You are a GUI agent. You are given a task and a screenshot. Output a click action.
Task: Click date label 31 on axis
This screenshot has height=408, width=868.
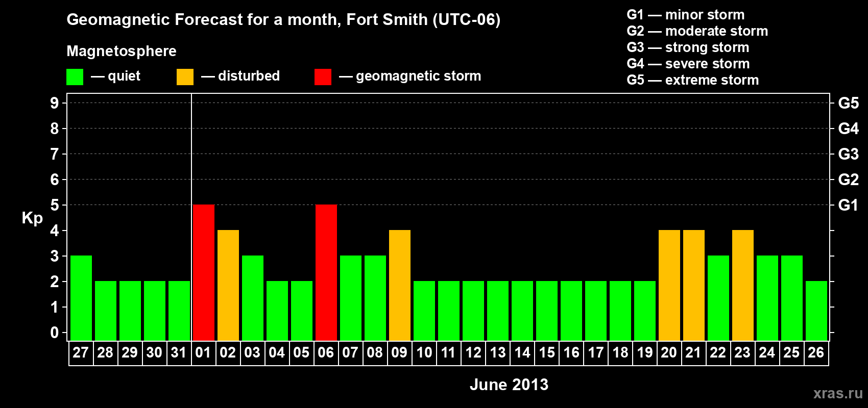click(179, 352)
